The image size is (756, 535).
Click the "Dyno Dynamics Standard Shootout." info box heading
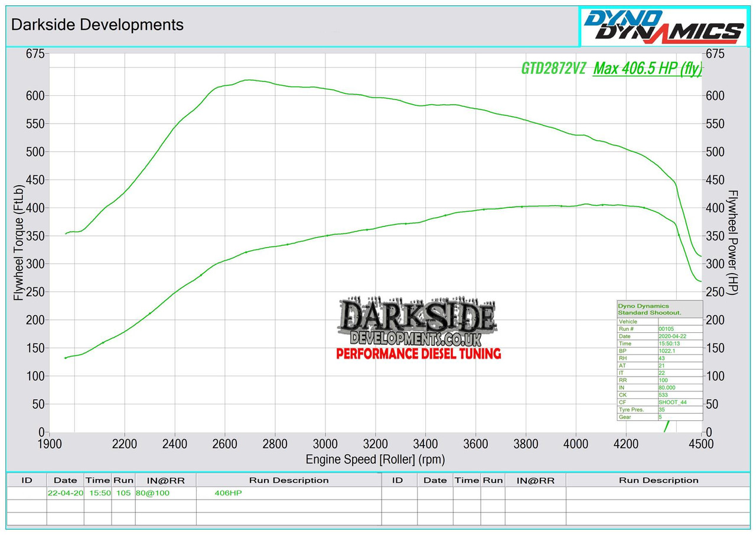click(x=650, y=309)
